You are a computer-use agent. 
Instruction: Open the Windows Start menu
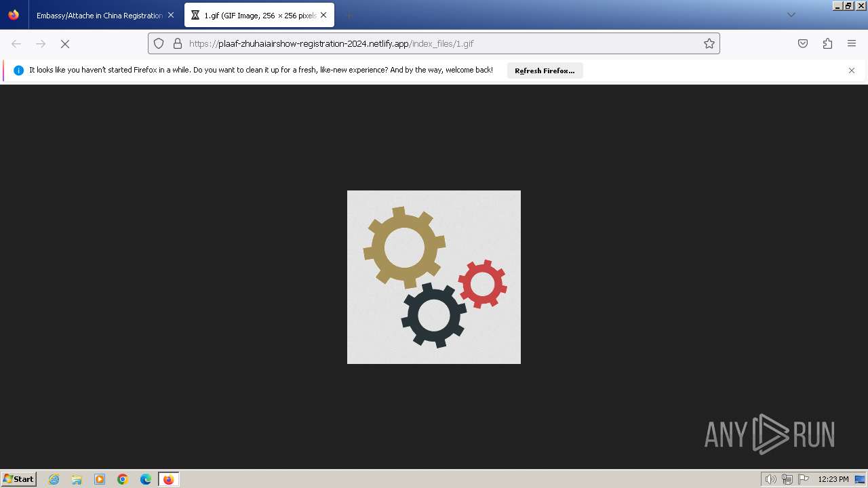coord(19,479)
